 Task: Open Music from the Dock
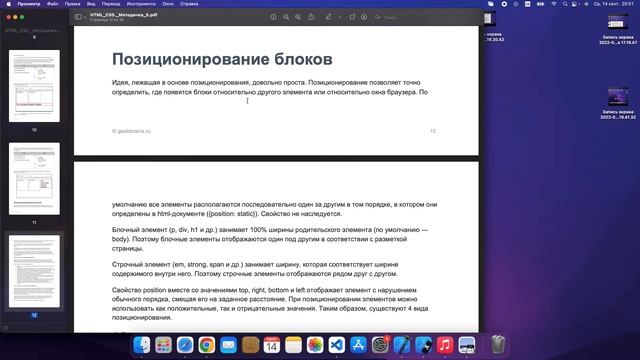[445, 345]
